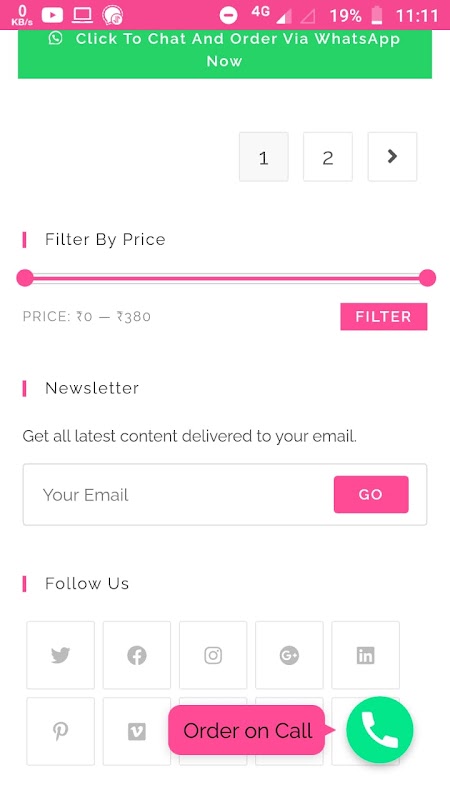This screenshot has width=450, height=800.
Task: Click the next page chevron arrow
Action: tap(392, 157)
